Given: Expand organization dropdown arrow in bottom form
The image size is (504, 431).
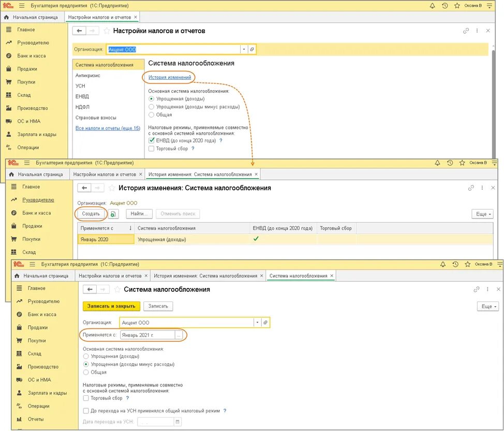Looking at the screenshot, I should pos(258,322).
